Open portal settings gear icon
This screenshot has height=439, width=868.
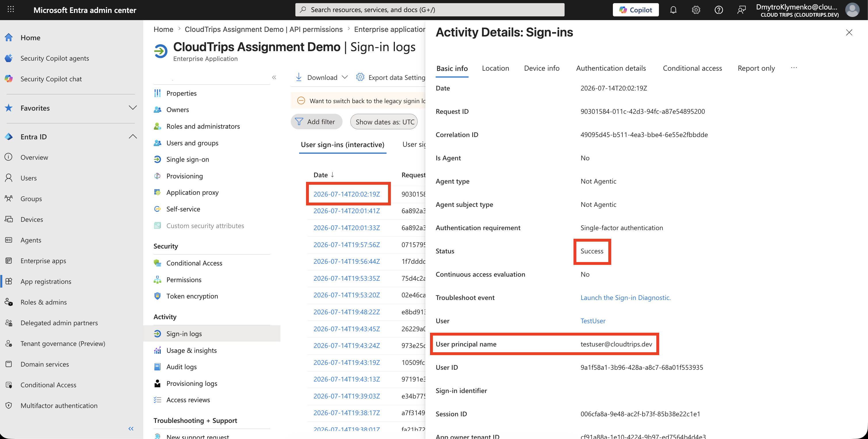(696, 10)
